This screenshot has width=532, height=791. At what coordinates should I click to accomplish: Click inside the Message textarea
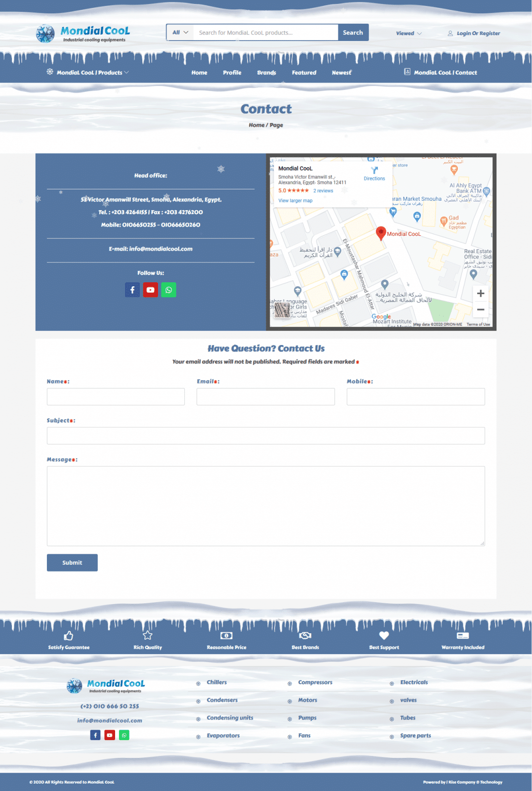click(266, 506)
